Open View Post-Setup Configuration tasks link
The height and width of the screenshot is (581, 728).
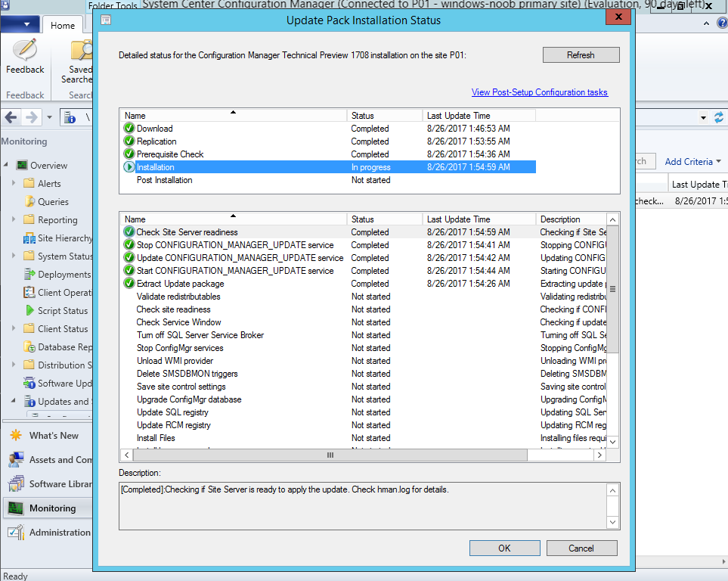point(540,92)
